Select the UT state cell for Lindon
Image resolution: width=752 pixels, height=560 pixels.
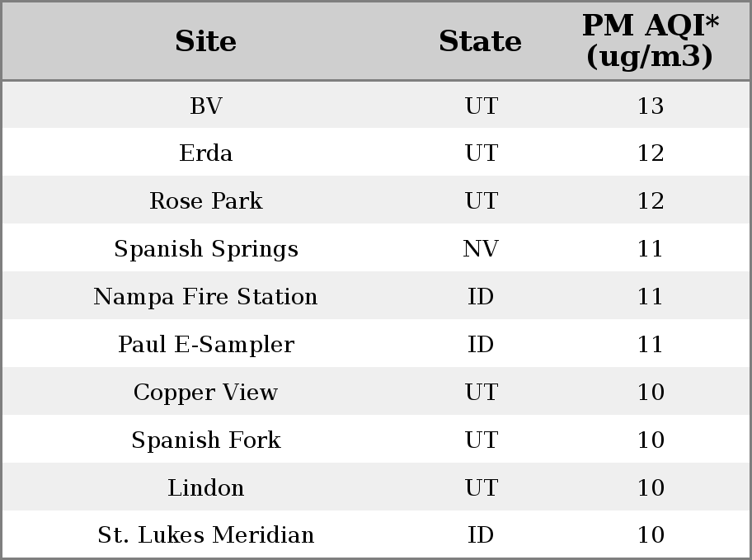482,487
